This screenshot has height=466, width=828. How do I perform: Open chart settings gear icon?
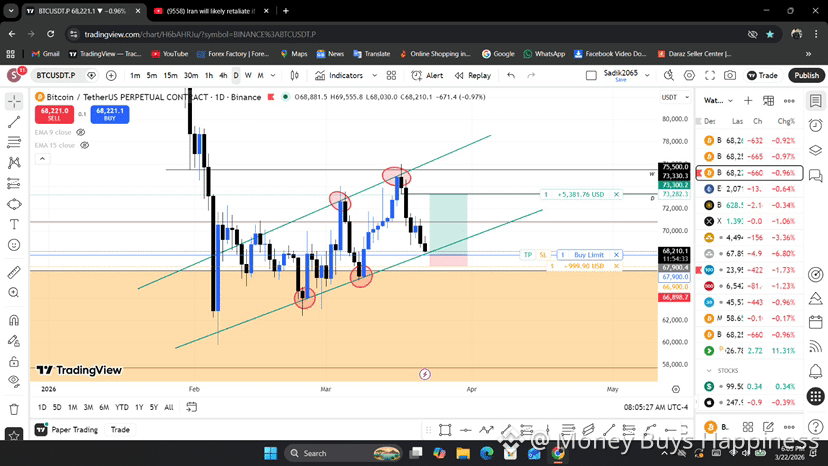coord(689,76)
